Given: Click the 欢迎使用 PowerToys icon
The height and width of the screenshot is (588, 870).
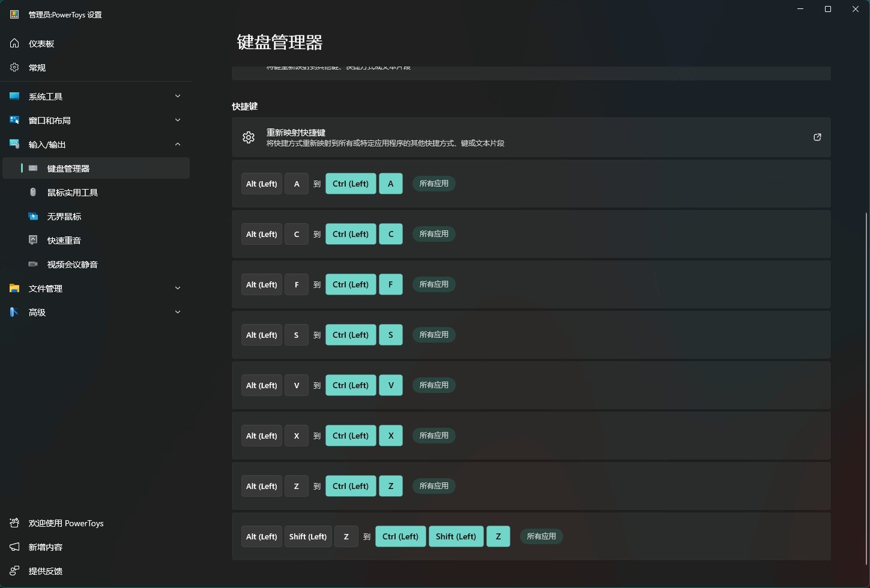Looking at the screenshot, I should click(x=14, y=523).
